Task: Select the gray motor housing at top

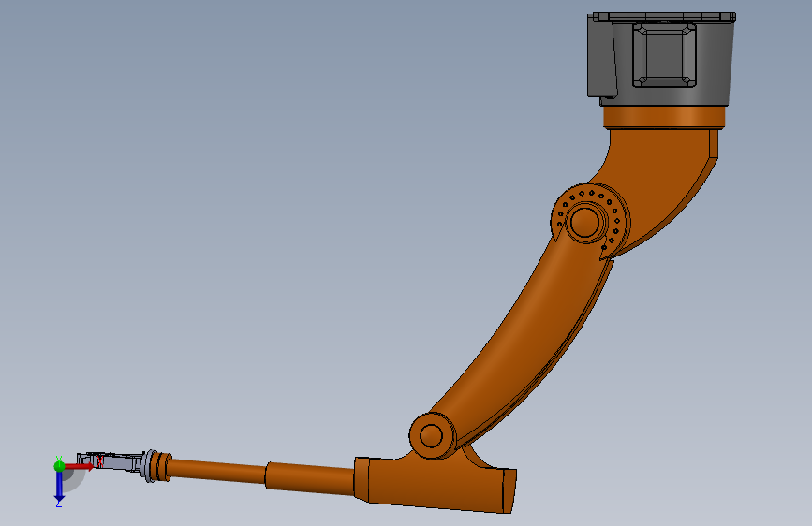Action: 661,59
